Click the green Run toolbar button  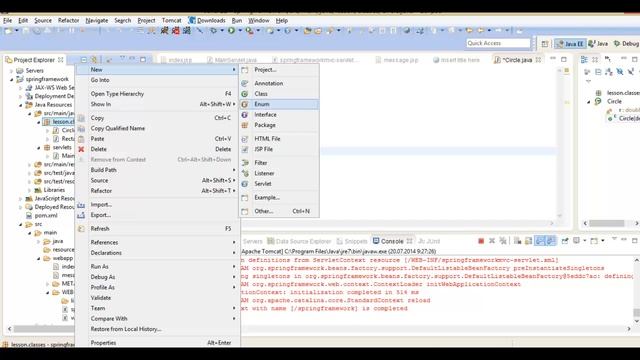231,31
